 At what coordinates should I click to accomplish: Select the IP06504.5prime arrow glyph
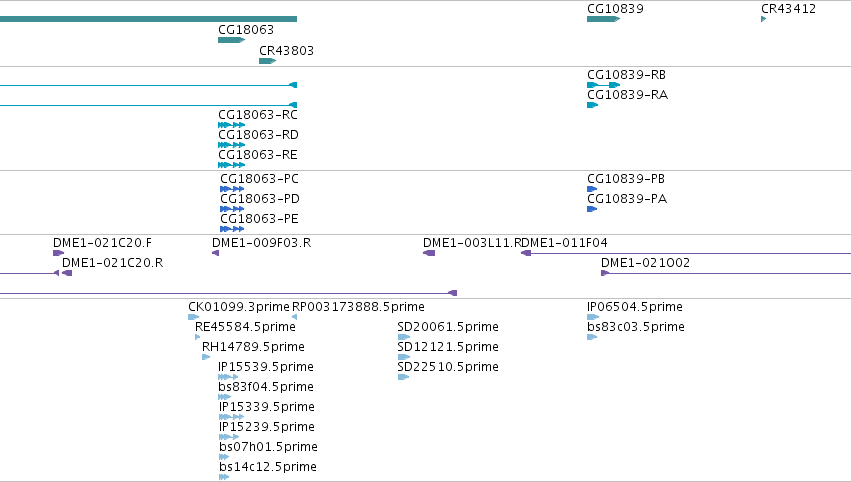[x=593, y=317]
